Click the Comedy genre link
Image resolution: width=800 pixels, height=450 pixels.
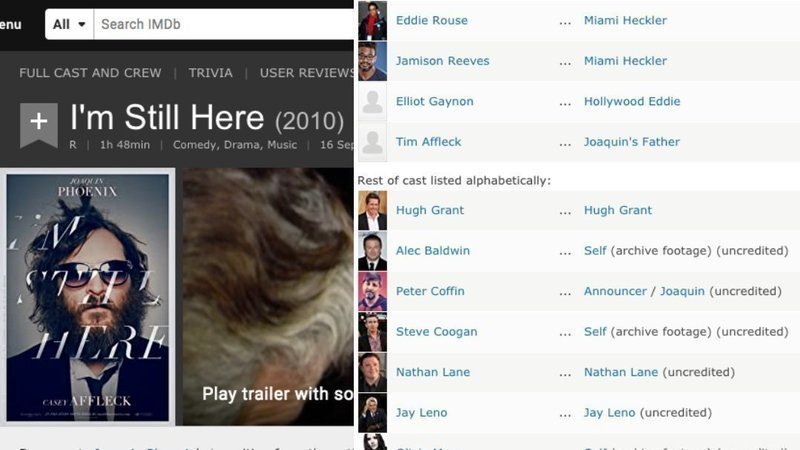click(x=194, y=145)
